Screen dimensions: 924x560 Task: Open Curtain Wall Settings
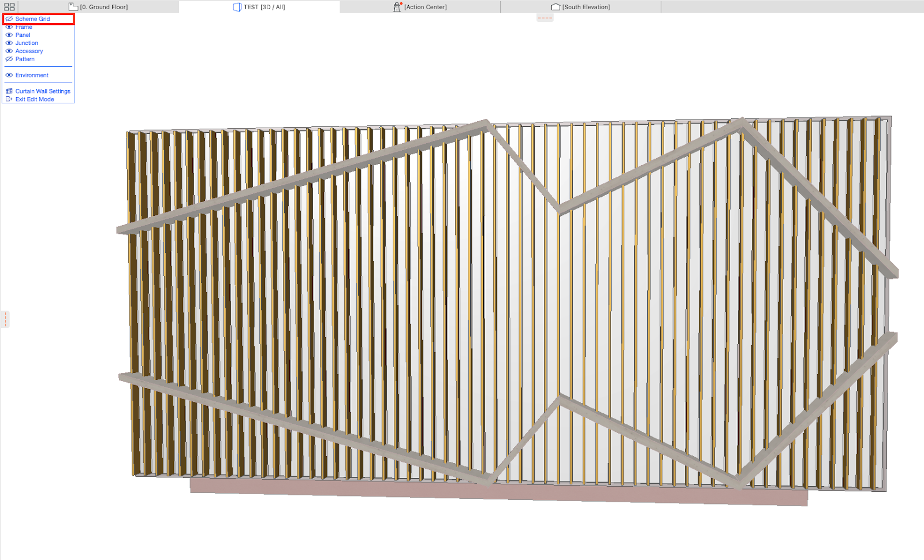tap(42, 91)
